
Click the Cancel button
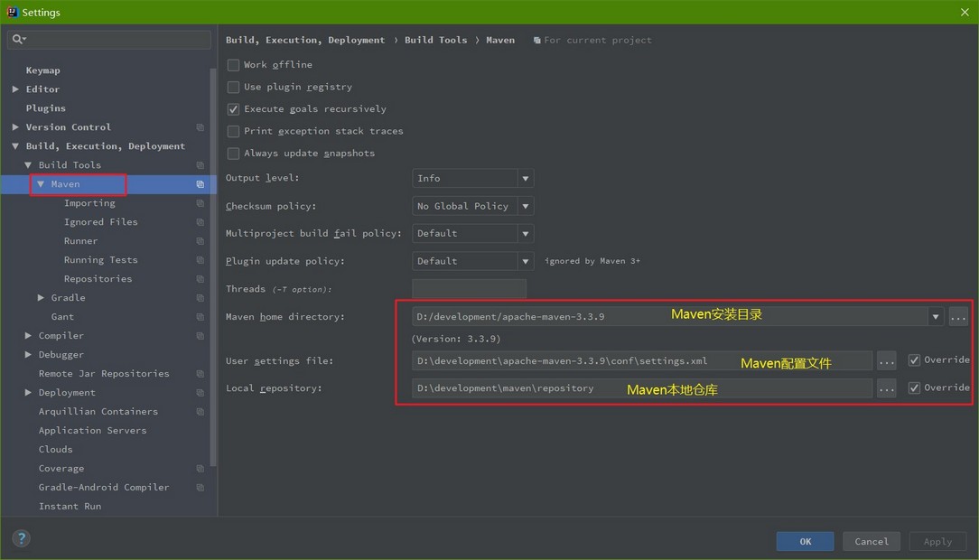pyautogui.click(x=871, y=541)
